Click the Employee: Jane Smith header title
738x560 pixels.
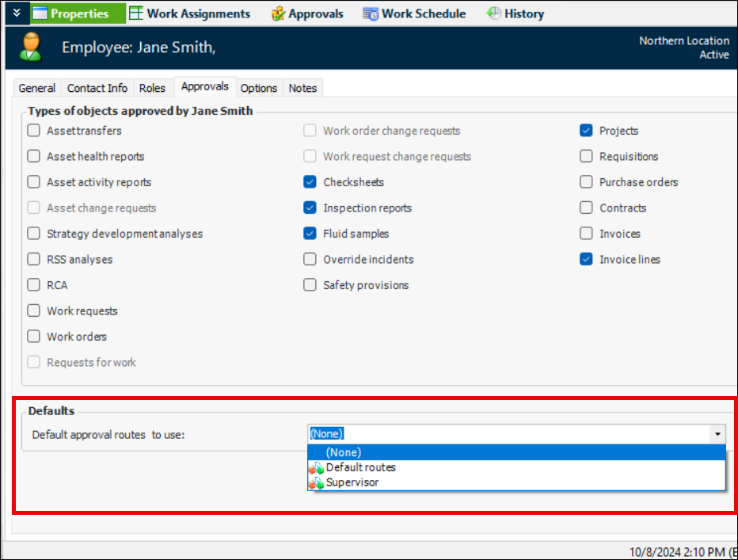[x=139, y=47]
